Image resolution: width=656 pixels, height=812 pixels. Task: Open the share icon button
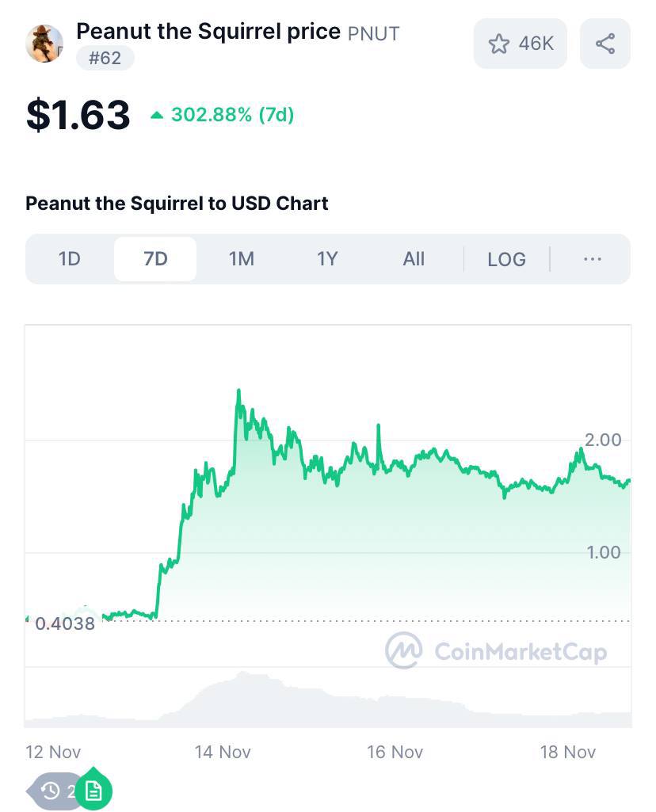tap(605, 44)
